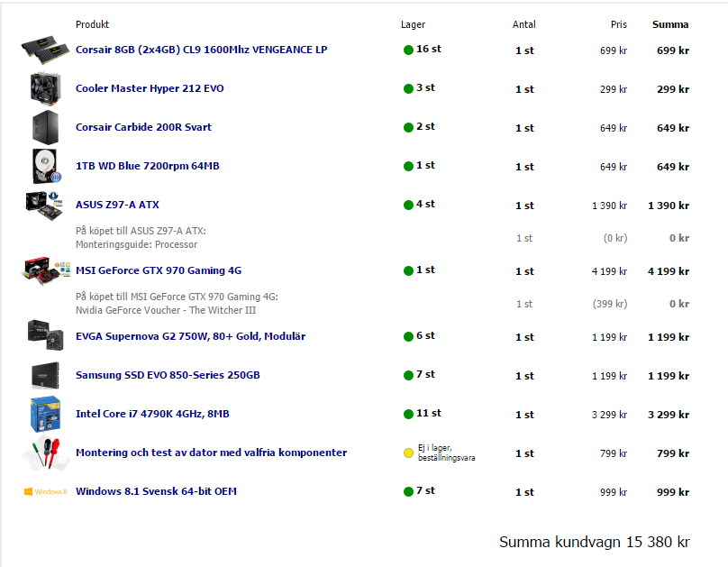This screenshot has height=567, width=728.
Task: Click the '299 kr' price for Cooler Master
Action: [x=614, y=89]
